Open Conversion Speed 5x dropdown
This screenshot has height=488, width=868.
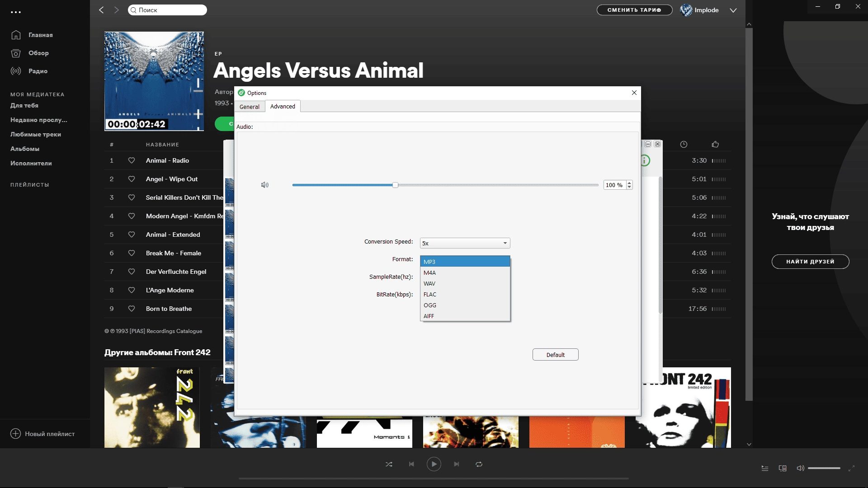tap(465, 243)
